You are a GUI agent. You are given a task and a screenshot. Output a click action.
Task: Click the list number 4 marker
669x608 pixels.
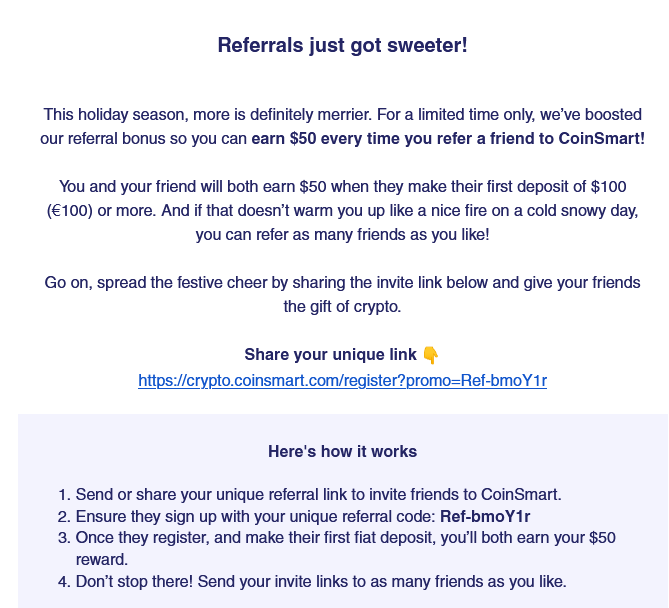tap(63, 582)
